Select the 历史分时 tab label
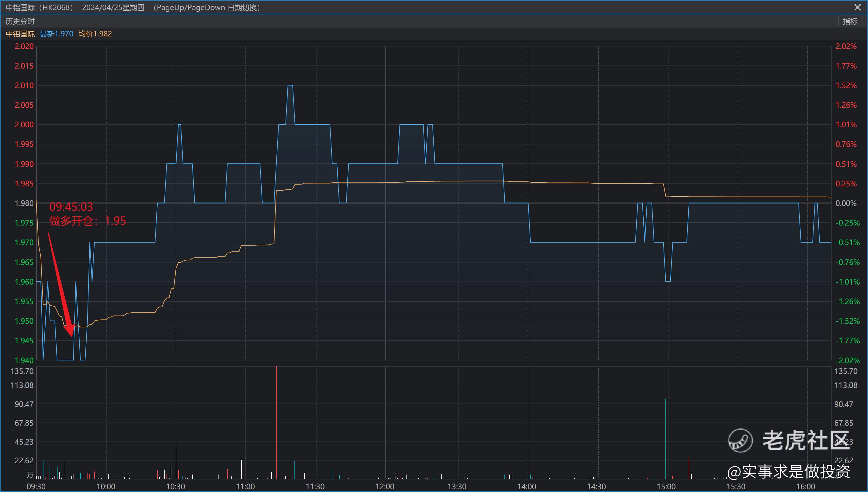 20,21
